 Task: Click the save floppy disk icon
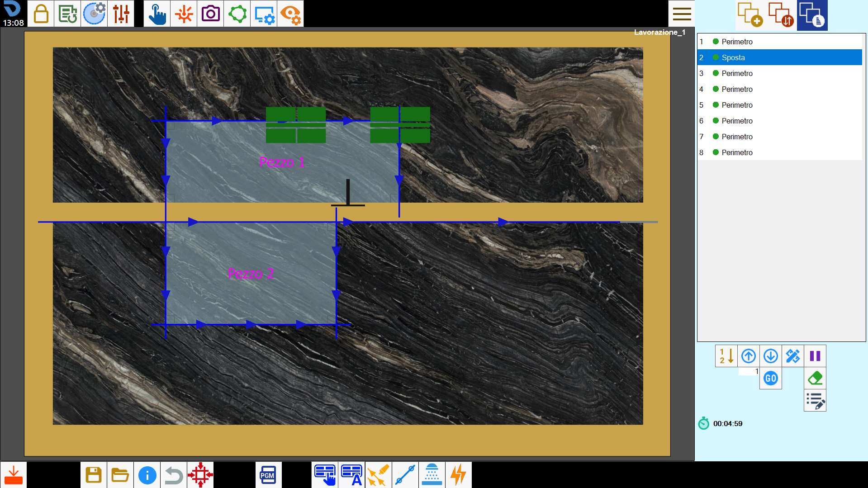pyautogui.click(x=94, y=475)
